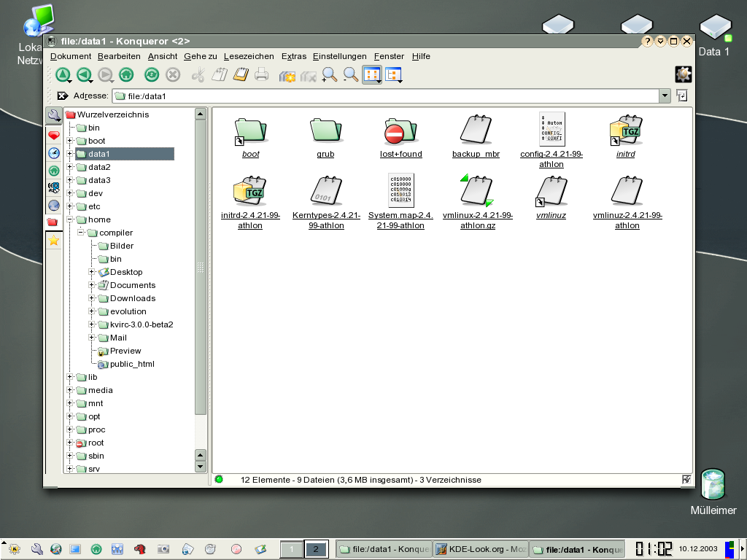Paste clipboard contents icon
747x560 pixels.
[x=241, y=75]
